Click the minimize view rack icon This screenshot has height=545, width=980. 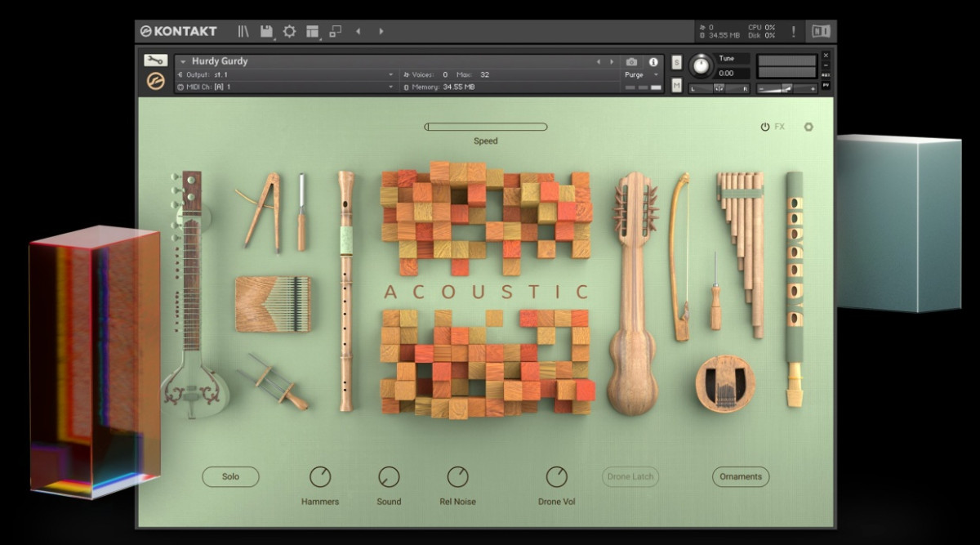coord(335,32)
